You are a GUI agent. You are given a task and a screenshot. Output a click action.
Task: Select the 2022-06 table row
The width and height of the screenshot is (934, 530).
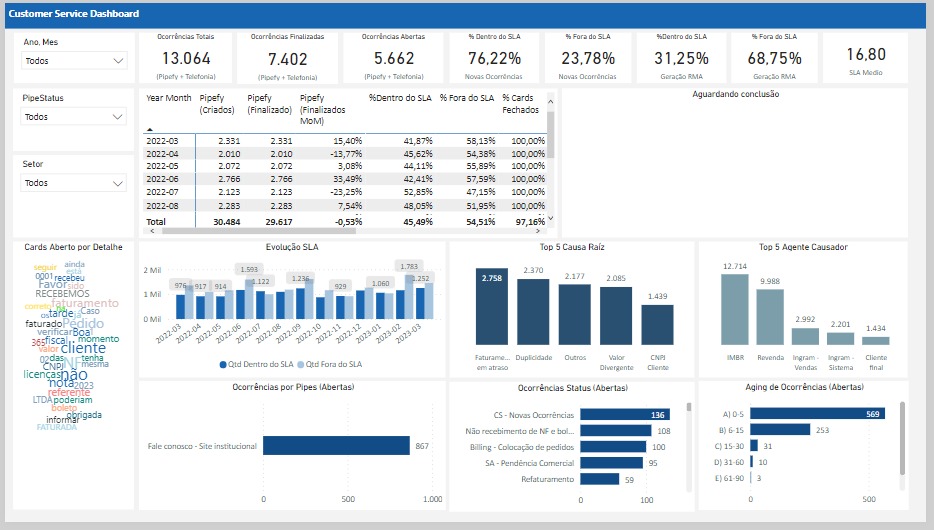click(x=345, y=179)
